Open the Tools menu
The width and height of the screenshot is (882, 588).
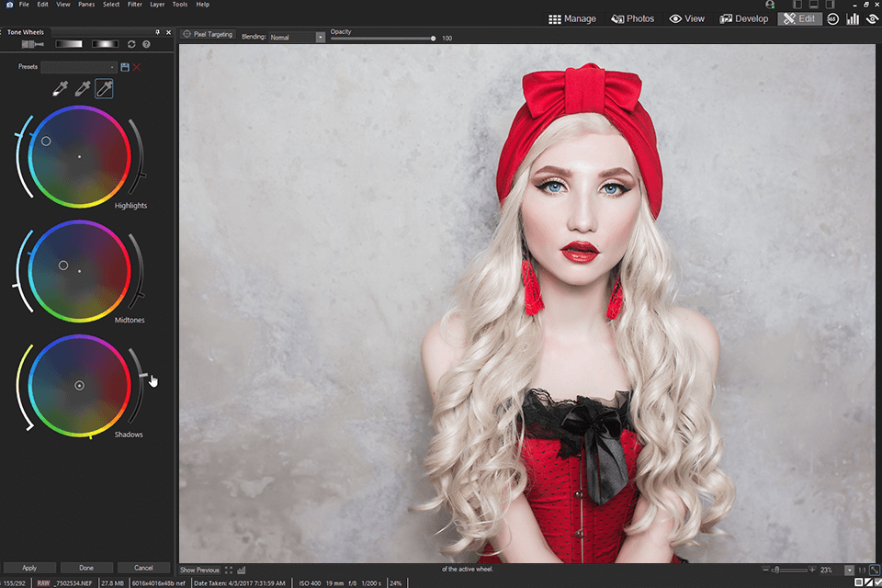pyautogui.click(x=180, y=5)
